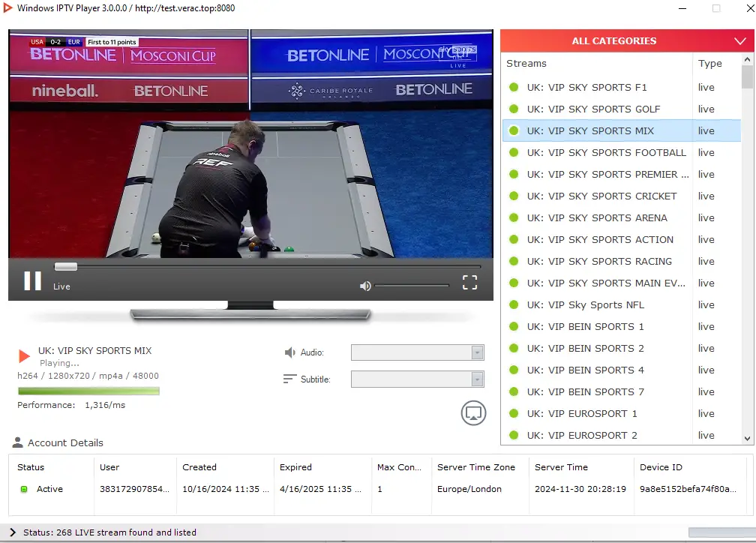Image resolution: width=756 pixels, height=543 pixels.
Task: Click the red play icon beside channel name
Action: [24, 356]
